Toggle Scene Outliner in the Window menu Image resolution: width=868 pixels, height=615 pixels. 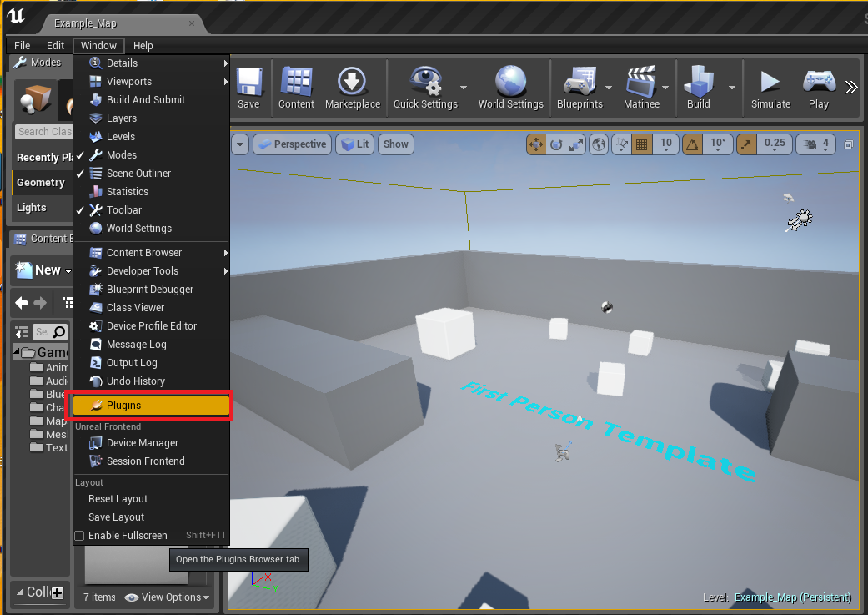click(151, 174)
